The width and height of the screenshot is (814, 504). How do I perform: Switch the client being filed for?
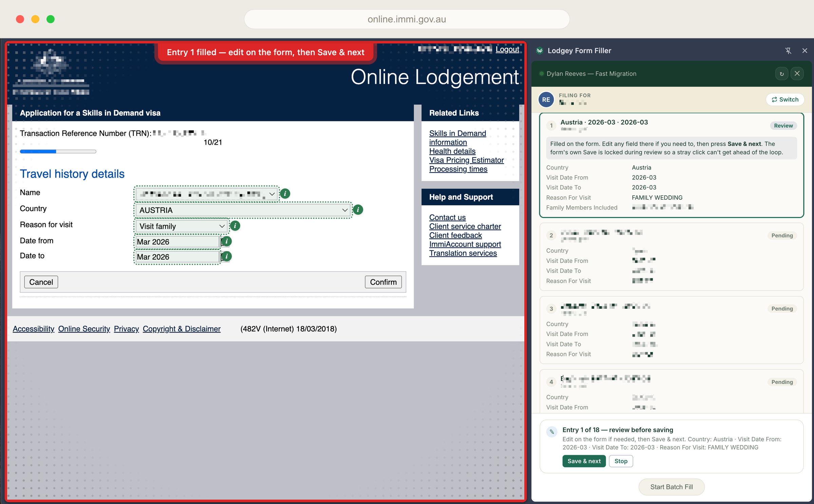point(785,100)
